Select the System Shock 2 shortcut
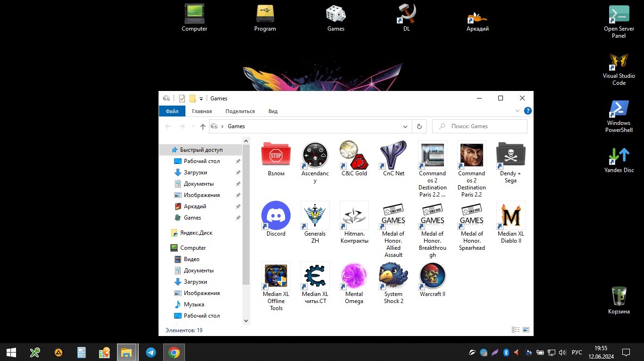The width and height of the screenshot is (644, 361). tap(393, 283)
